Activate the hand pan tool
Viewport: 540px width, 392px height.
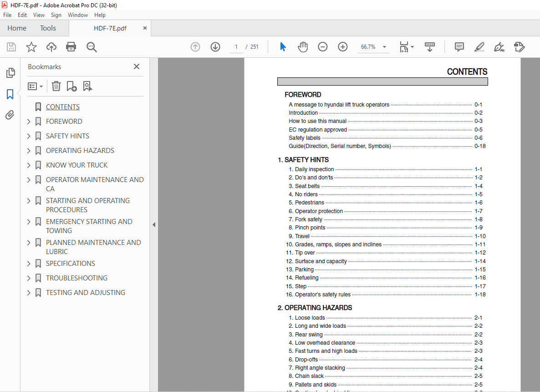303,47
